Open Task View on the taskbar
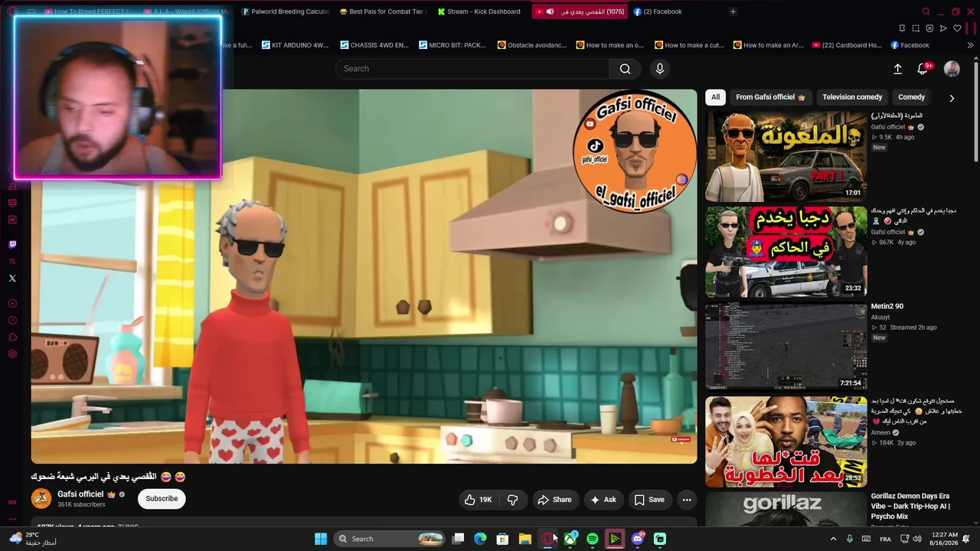This screenshot has height=551, width=980. tap(458, 539)
